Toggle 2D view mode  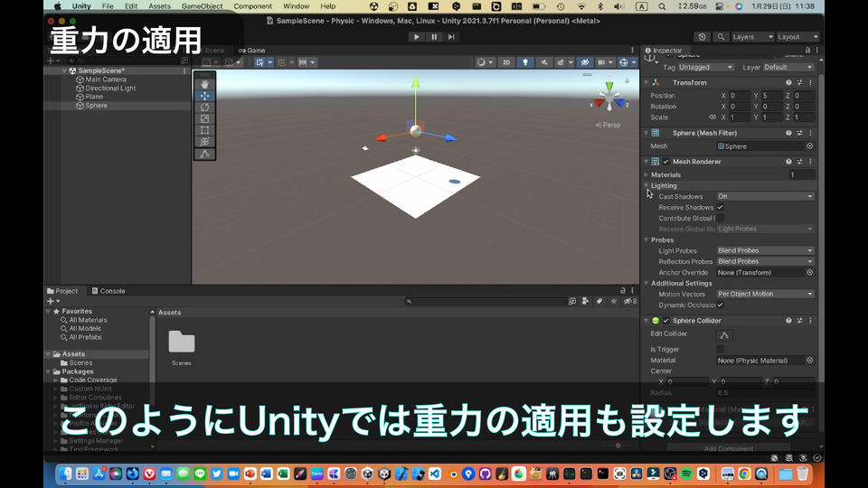pos(506,62)
